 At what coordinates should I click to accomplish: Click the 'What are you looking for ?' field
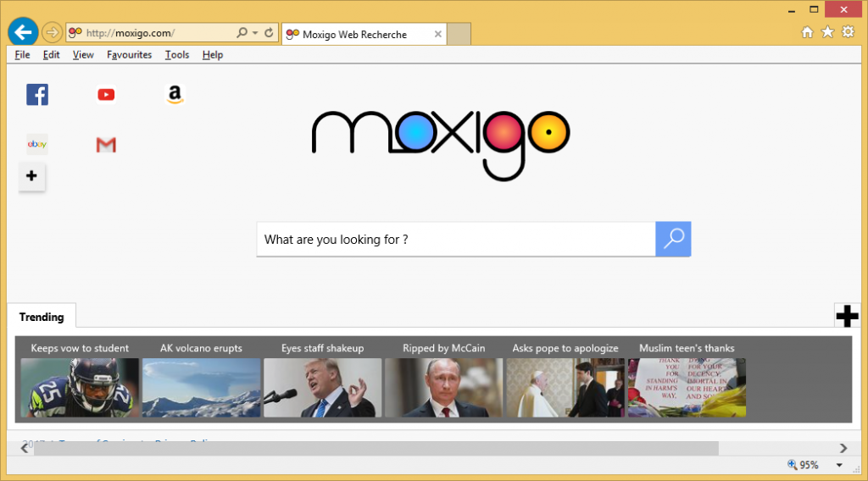456,240
